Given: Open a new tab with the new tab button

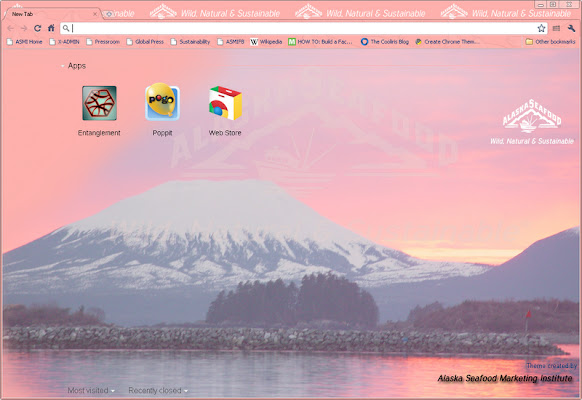Looking at the screenshot, I should [109, 14].
